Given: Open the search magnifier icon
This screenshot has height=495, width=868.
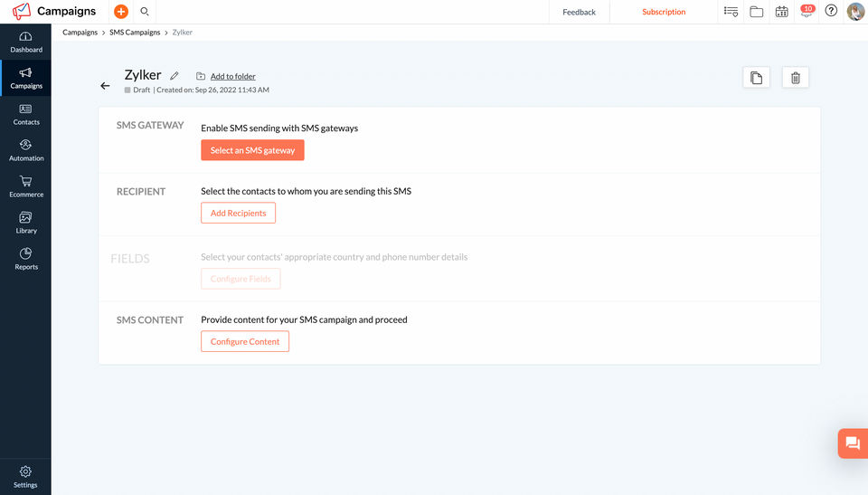Looking at the screenshot, I should (145, 12).
